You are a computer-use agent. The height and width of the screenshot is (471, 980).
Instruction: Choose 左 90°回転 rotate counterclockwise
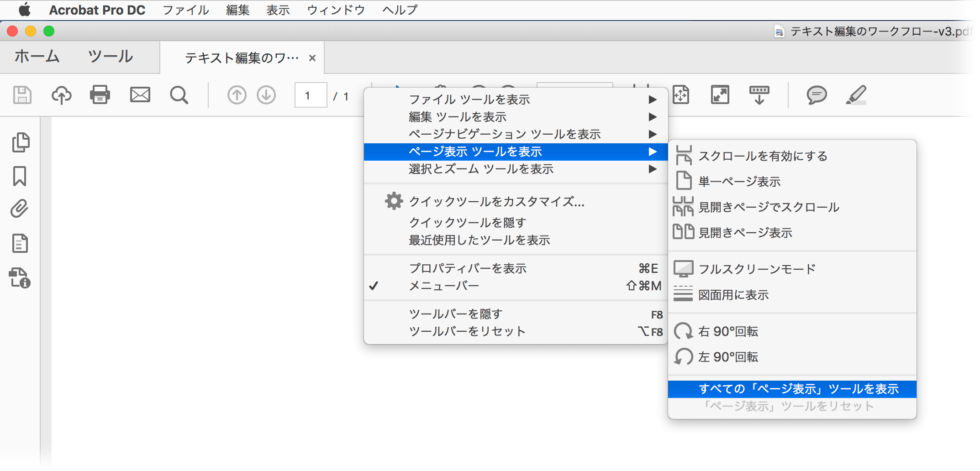(792, 357)
